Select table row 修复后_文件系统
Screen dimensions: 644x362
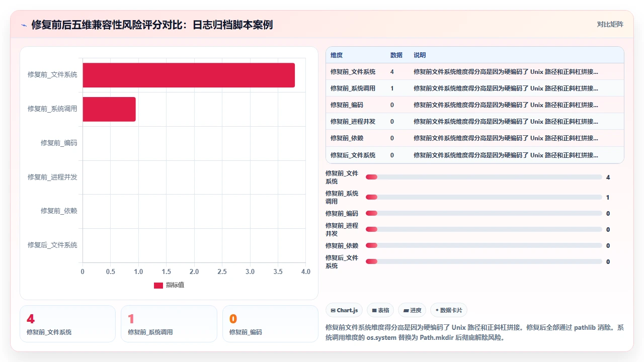pyautogui.click(x=475, y=155)
